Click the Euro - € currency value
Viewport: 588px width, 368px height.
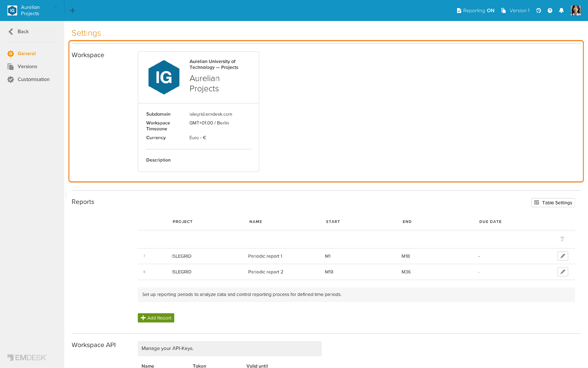(198, 138)
